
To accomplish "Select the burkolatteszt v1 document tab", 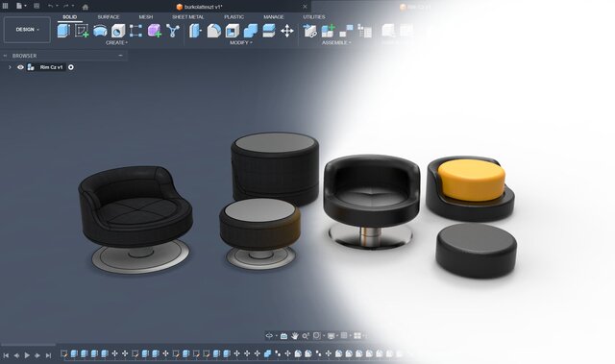I will click(199, 7).
